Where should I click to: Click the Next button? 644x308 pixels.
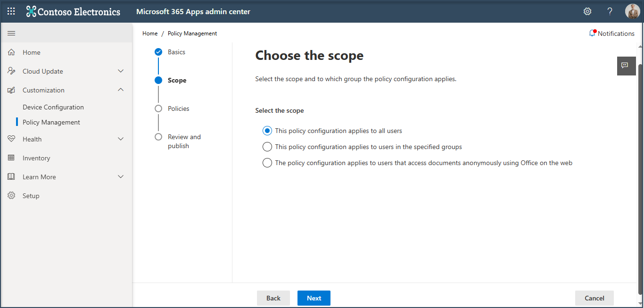point(314,298)
